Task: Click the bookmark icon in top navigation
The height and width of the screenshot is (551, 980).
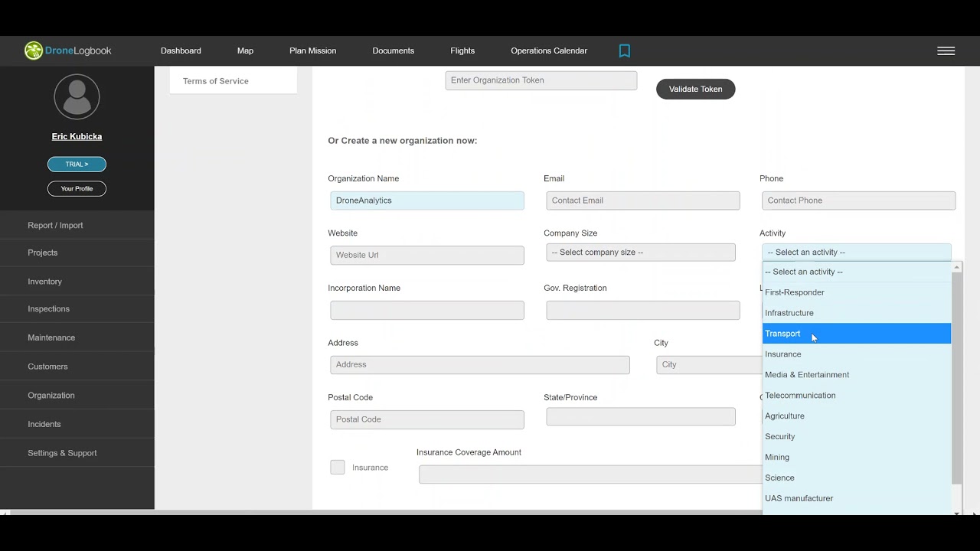Action: [x=625, y=51]
